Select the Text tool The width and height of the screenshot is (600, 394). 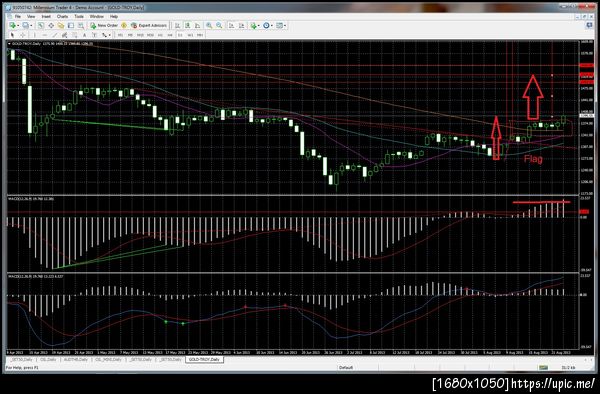point(85,35)
